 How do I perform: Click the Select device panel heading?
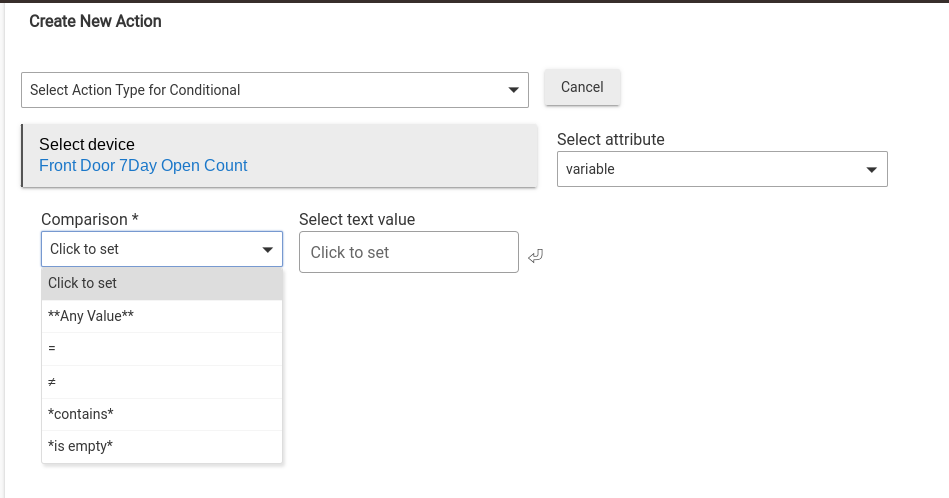point(87,145)
